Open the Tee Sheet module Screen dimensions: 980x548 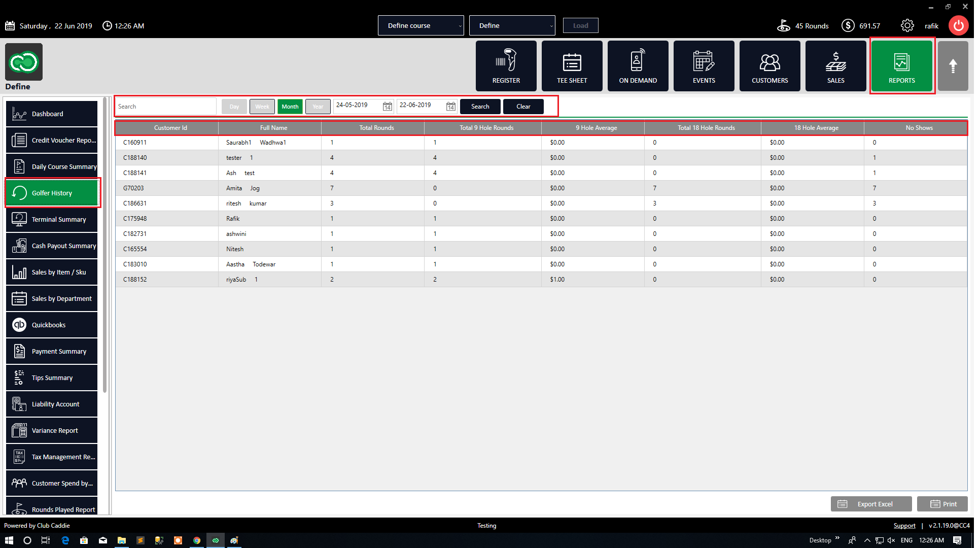572,66
